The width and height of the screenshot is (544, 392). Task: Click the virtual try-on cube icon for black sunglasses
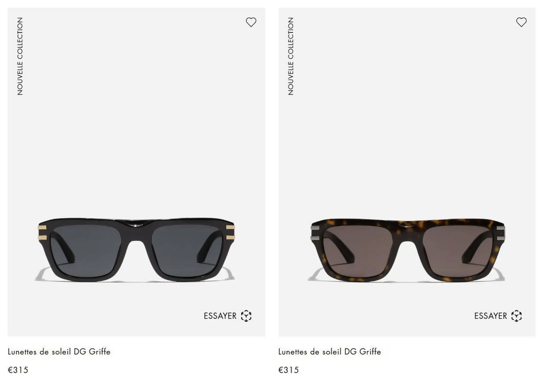click(x=246, y=316)
